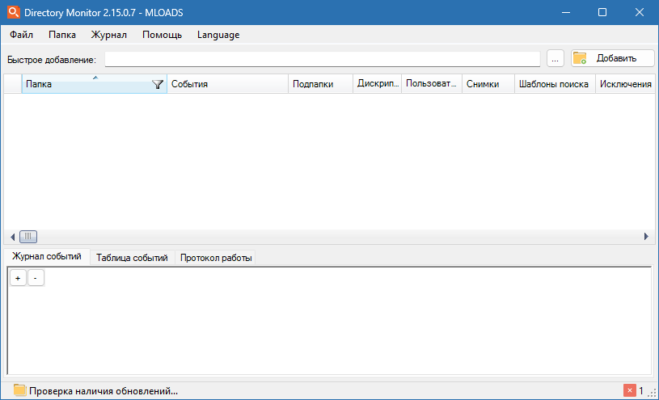Open the Помощь menu

(x=162, y=35)
